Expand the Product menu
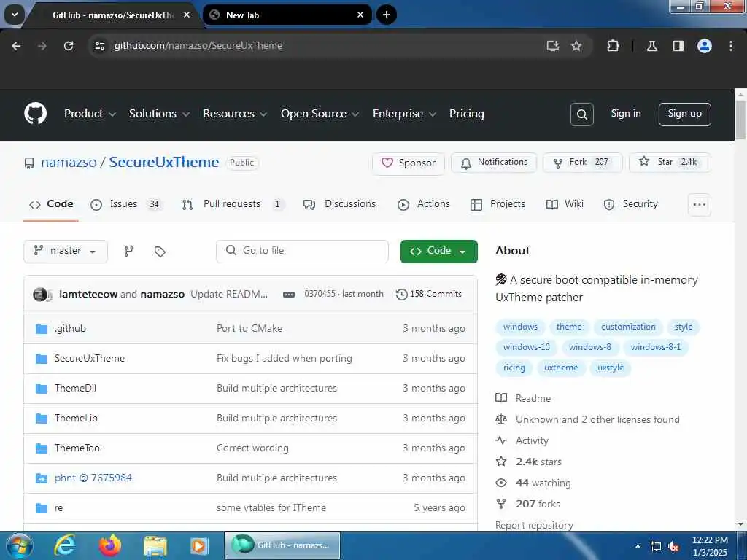The height and width of the screenshot is (560, 747). click(90, 114)
